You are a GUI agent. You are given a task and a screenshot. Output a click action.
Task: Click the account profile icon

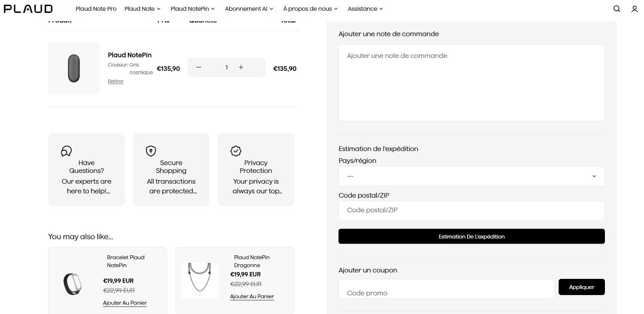tap(635, 9)
